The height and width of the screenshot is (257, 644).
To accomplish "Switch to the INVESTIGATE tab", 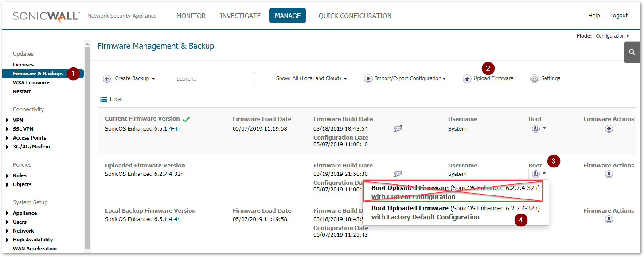I will (x=240, y=16).
